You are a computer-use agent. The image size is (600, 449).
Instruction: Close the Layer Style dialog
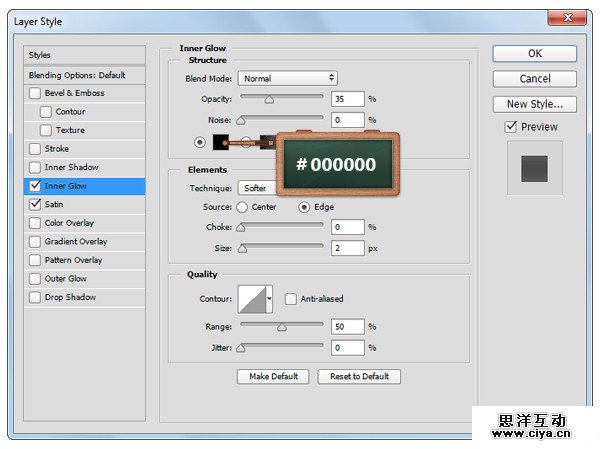[566, 18]
